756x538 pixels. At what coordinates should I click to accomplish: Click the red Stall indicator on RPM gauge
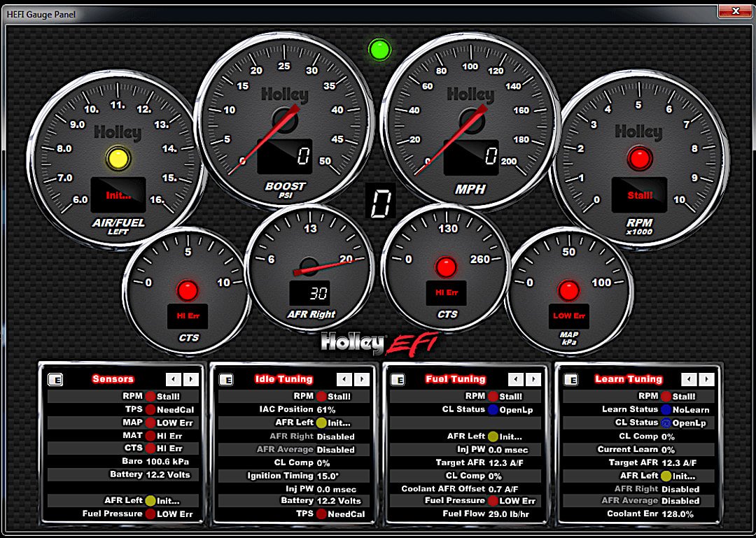(x=638, y=159)
